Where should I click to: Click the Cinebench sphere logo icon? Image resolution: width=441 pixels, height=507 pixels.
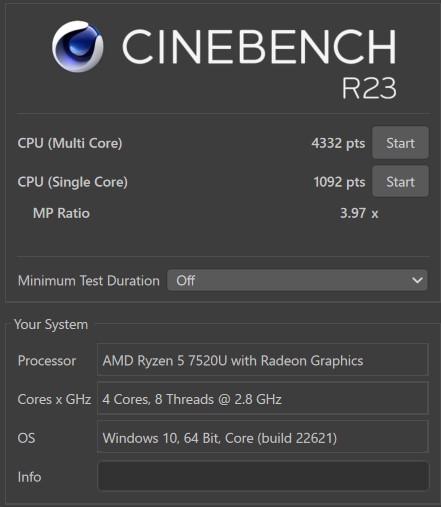click(x=77, y=46)
